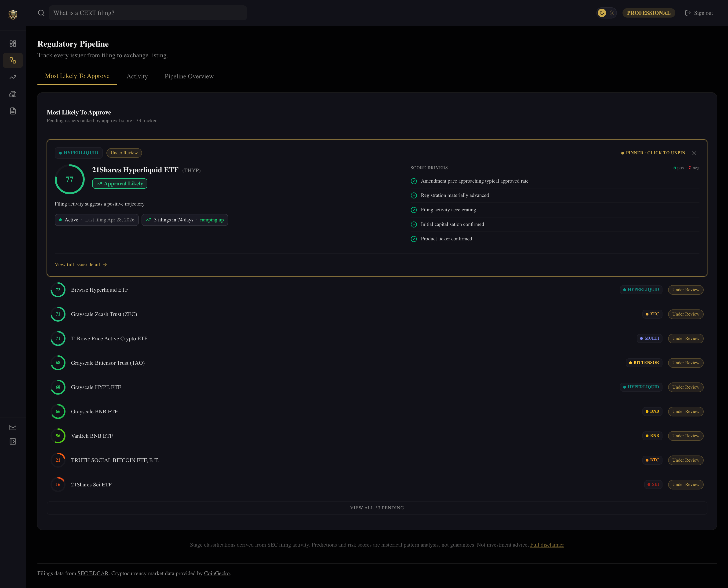Expand the Grayscale Bittensor Trust (TAO) row
Image resolution: width=728 pixels, height=588 pixels.
point(377,363)
